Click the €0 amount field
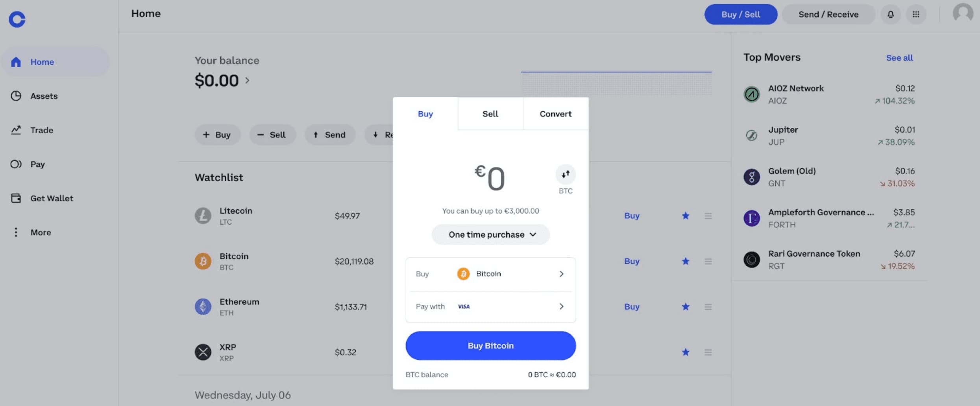This screenshot has width=980, height=406. tap(490, 178)
